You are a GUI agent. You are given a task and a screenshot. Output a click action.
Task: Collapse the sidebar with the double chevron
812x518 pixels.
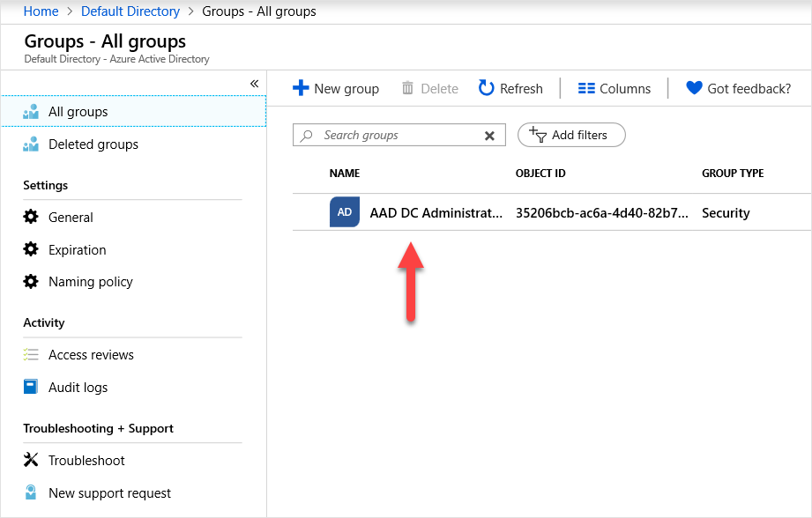click(254, 84)
